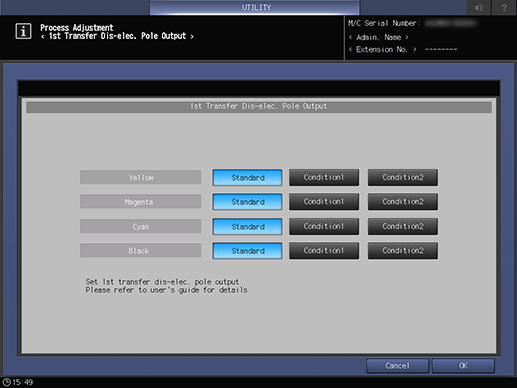
Task: Set Cyan to Condition2
Action: click(x=403, y=226)
